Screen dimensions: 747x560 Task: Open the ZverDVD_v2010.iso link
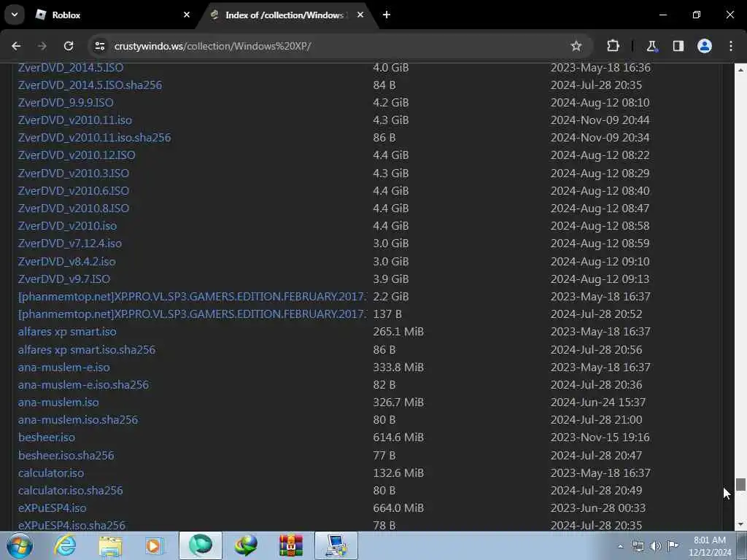(x=67, y=226)
